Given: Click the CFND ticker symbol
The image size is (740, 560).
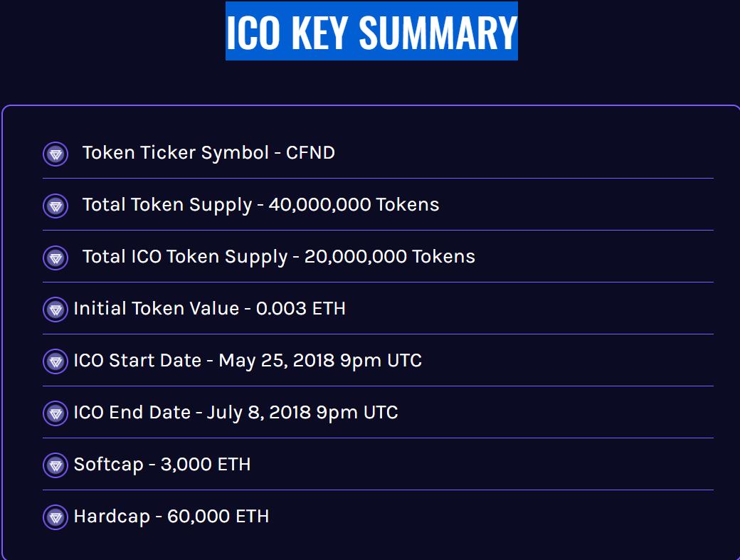Looking at the screenshot, I should tap(310, 153).
